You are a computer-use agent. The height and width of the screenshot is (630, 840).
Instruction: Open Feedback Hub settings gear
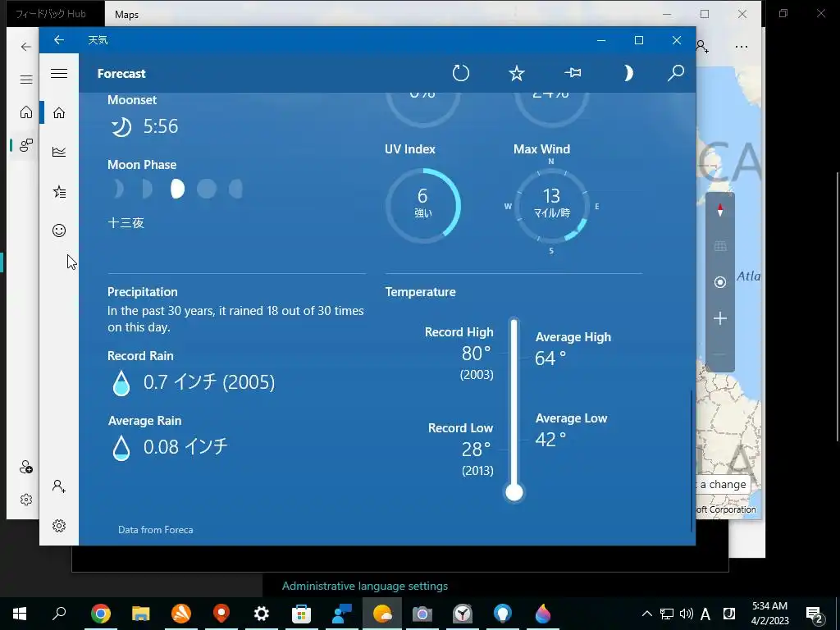click(x=26, y=500)
